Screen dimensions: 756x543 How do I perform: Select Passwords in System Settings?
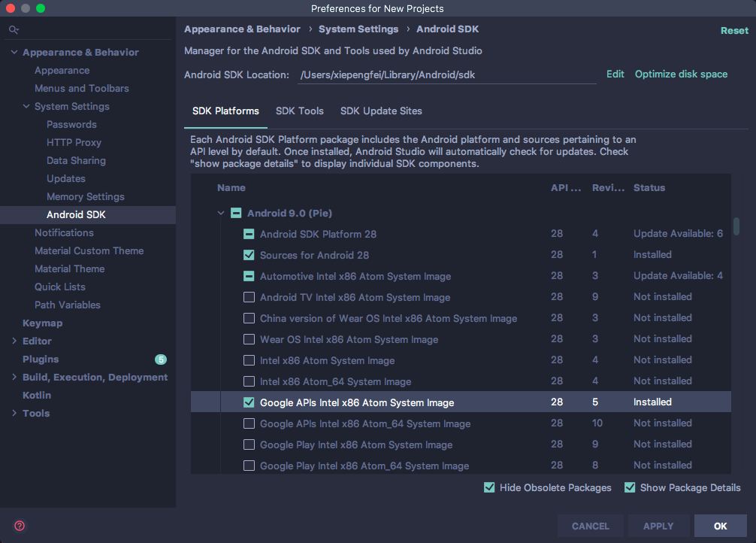point(72,125)
